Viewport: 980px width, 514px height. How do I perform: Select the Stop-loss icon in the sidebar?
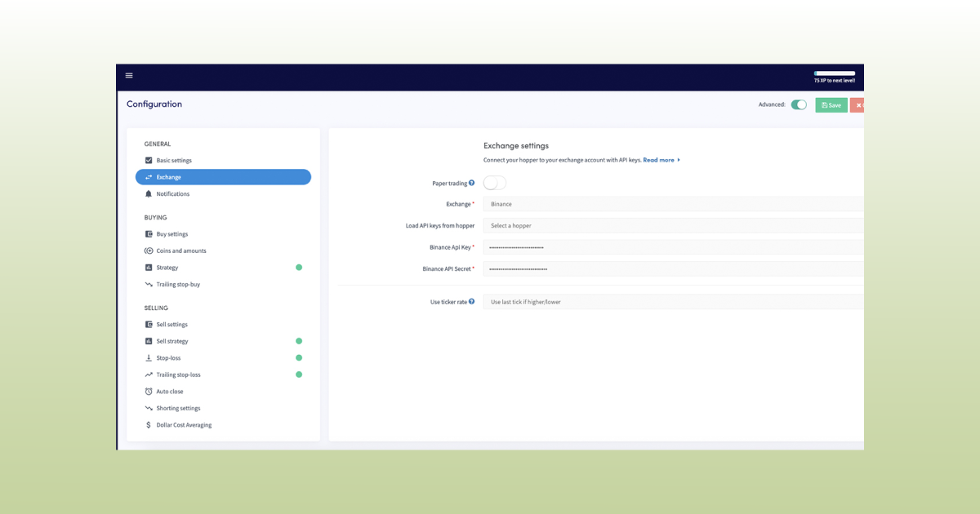149,357
